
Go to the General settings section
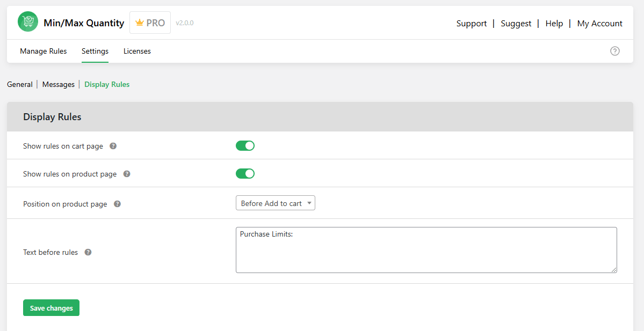tap(20, 84)
